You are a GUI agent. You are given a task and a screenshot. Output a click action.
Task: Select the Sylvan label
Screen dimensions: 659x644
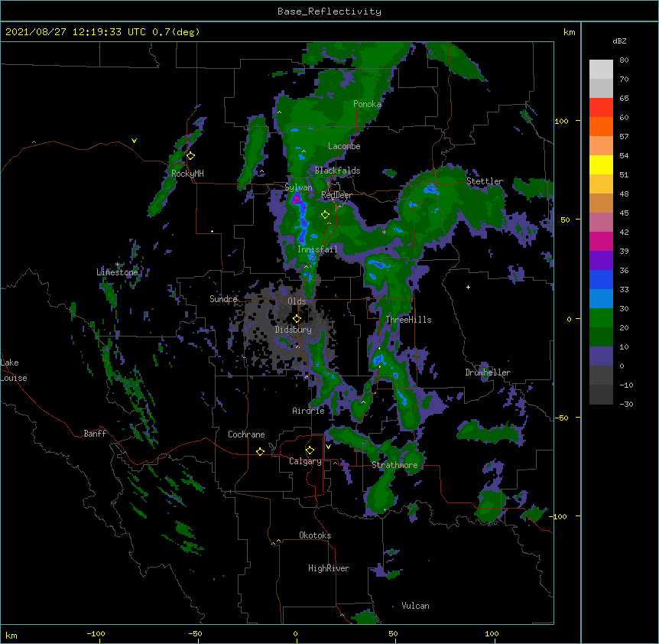[x=298, y=187]
